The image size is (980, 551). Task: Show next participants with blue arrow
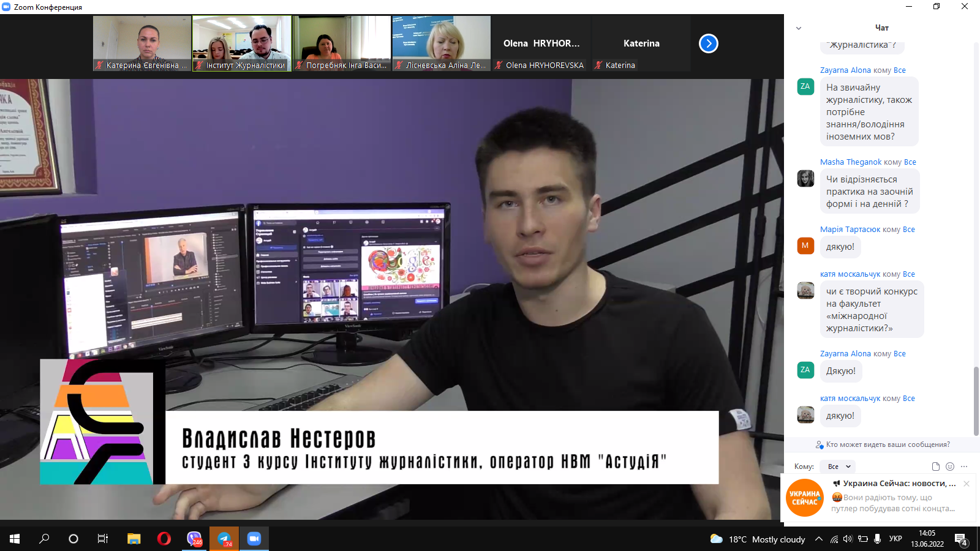(x=708, y=43)
